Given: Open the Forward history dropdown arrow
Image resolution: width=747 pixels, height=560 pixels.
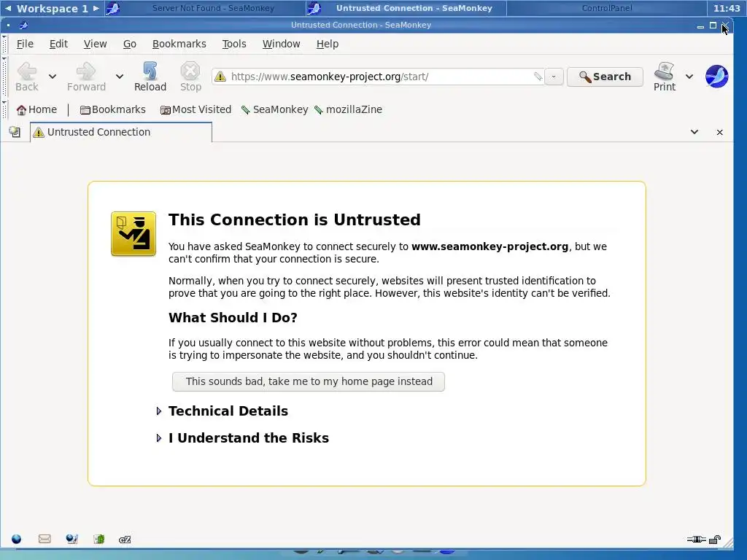Looking at the screenshot, I should pos(120,76).
